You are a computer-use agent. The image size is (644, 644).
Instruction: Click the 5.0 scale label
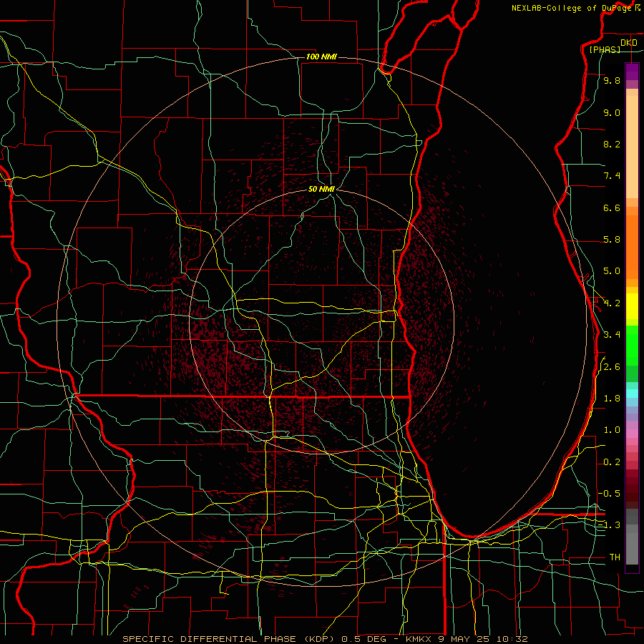coord(612,271)
